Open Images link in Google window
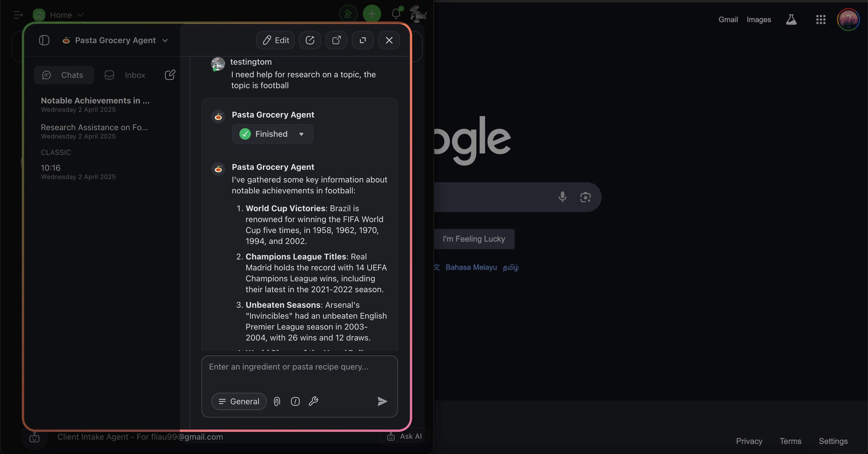Viewport: 868px width, 454px height. coord(758,20)
